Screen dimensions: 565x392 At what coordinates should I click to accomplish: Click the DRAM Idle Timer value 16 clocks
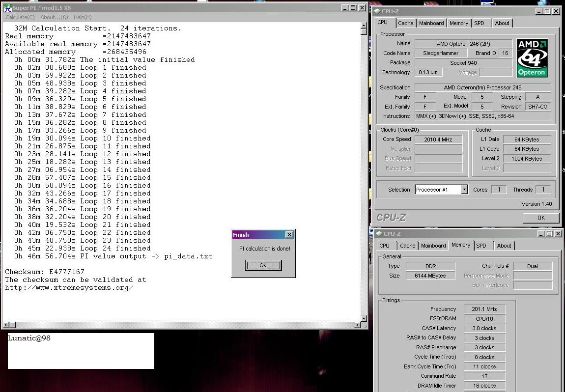(x=484, y=386)
